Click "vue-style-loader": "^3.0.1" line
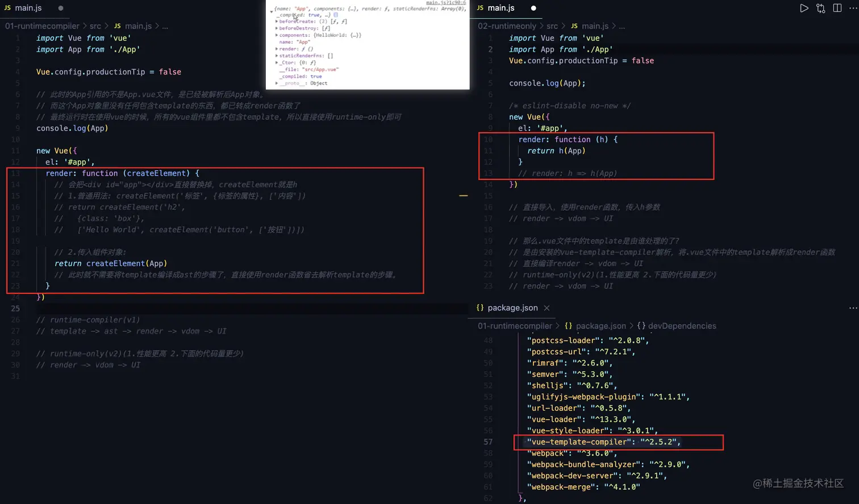This screenshot has height=504, width=859. (x=593, y=430)
